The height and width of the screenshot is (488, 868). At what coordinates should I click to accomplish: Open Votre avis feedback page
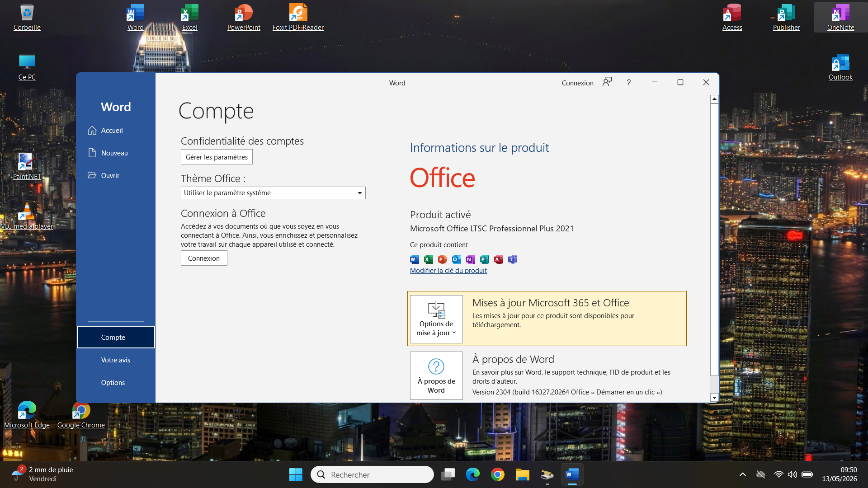click(116, 360)
